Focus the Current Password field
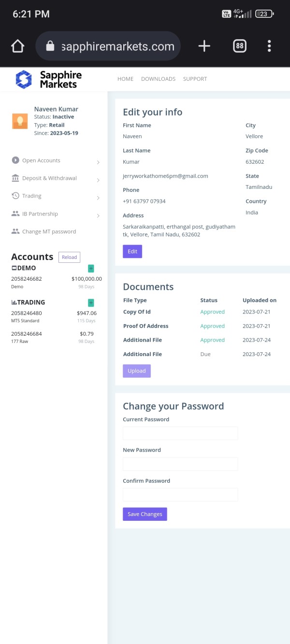The height and width of the screenshot is (644, 290). pos(180,433)
